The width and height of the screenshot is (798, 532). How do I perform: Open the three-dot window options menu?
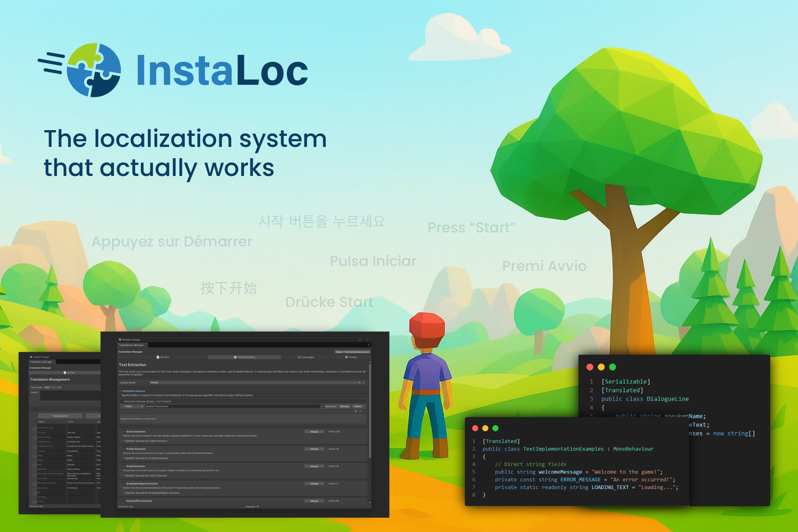(369, 345)
